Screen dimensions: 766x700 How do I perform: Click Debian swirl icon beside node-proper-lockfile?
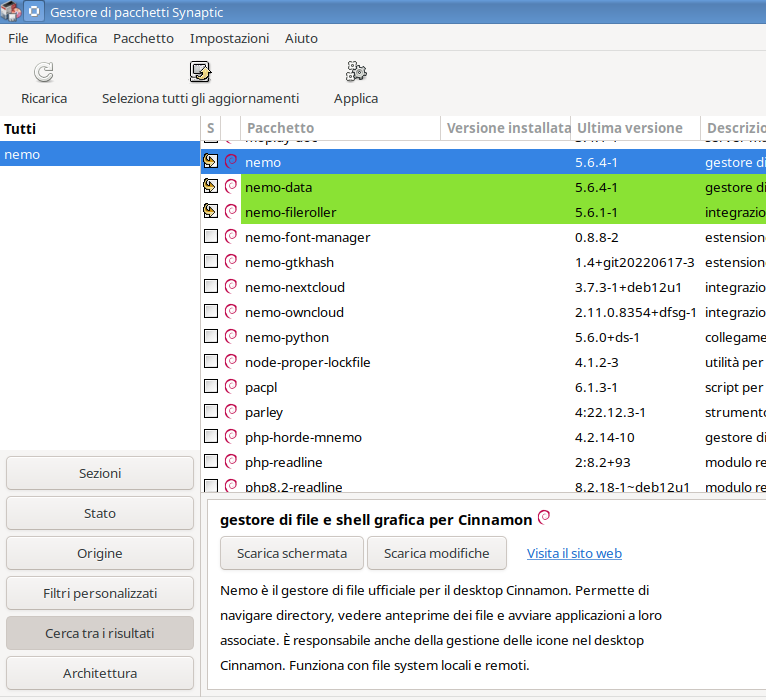coord(231,361)
